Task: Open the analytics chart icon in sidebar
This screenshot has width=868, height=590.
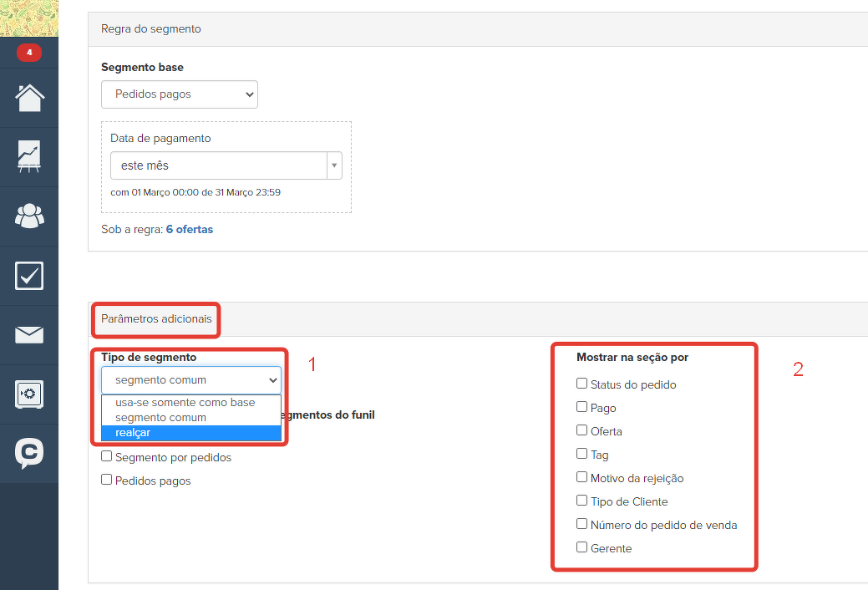Action: [x=29, y=156]
